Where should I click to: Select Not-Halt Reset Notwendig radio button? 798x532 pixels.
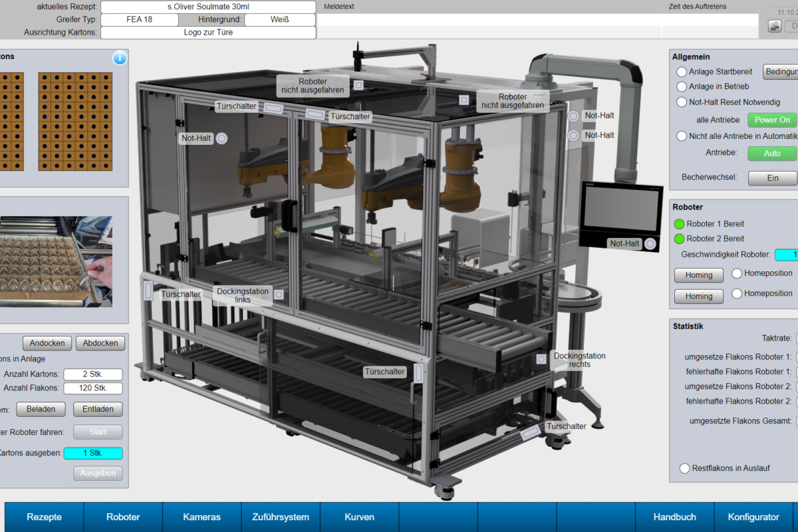682,102
